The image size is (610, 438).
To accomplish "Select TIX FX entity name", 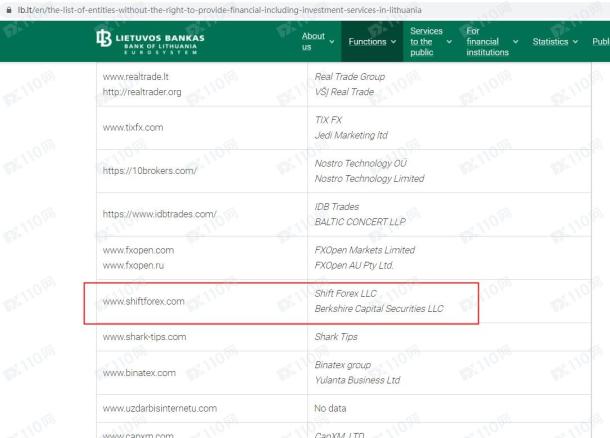I will click(x=328, y=120).
